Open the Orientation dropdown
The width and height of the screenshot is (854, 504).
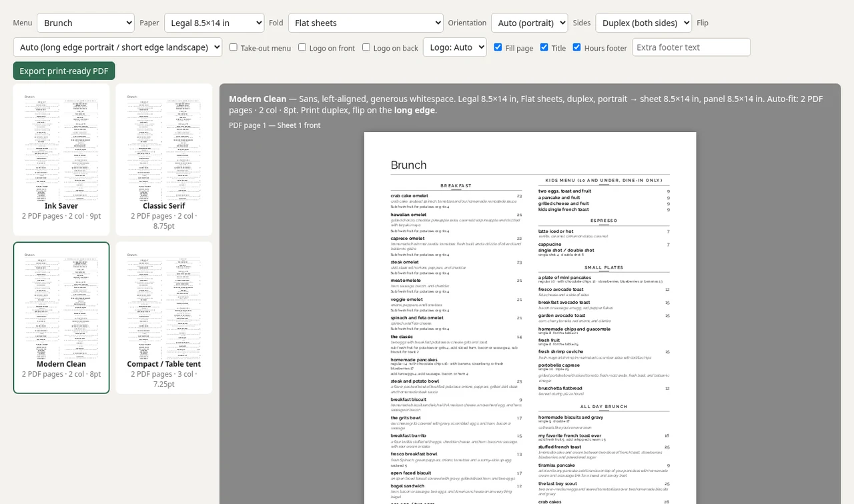click(529, 23)
